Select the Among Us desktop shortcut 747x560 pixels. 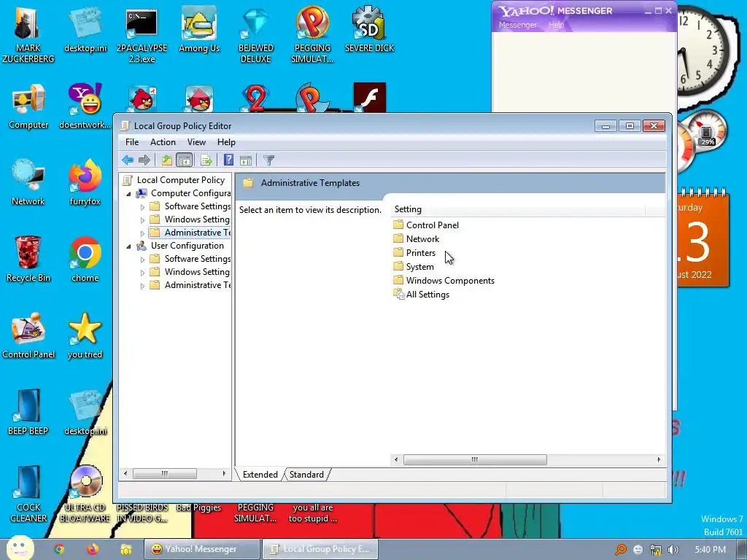199,29
